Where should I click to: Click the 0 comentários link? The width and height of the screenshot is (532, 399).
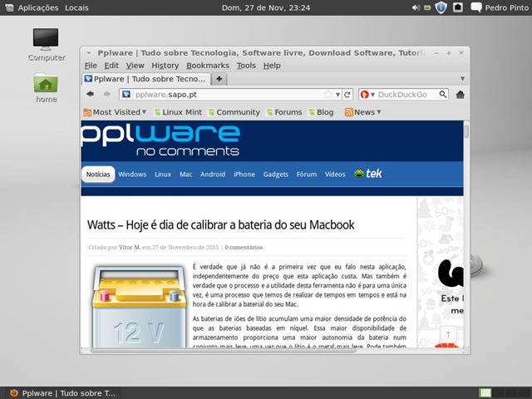point(244,248)
